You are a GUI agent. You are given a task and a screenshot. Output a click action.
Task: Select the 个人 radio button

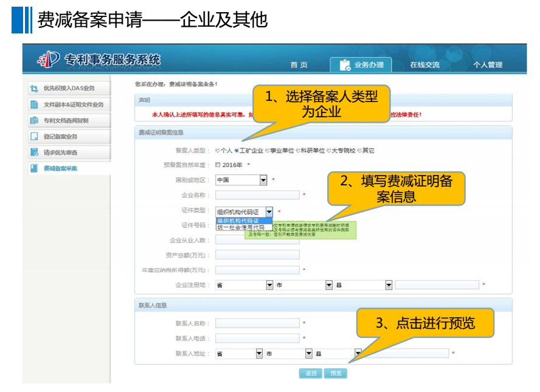[x=217, y=150]
